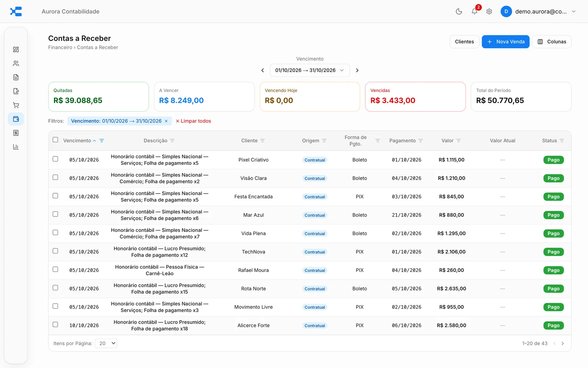This screenshot has height=368, width=588.
Task: Create a Nova Venda
Action: pos(506,42)
